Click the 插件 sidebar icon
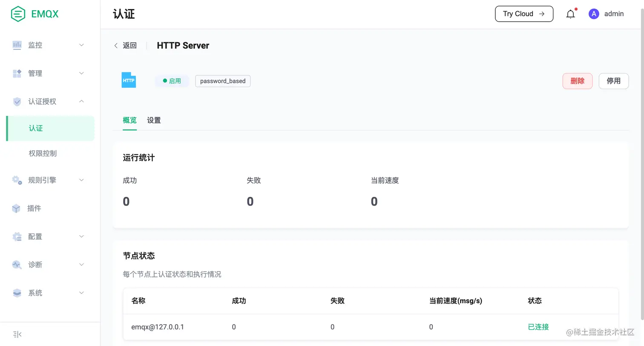 pyautogui.click(x=17, y=208)
